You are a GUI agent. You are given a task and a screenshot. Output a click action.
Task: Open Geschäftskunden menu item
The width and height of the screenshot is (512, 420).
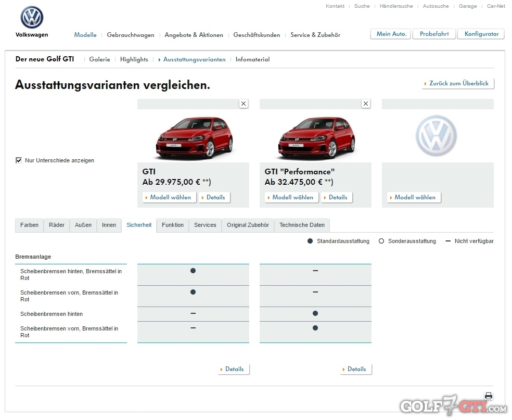pyautogui.click(x=257, y=35)
